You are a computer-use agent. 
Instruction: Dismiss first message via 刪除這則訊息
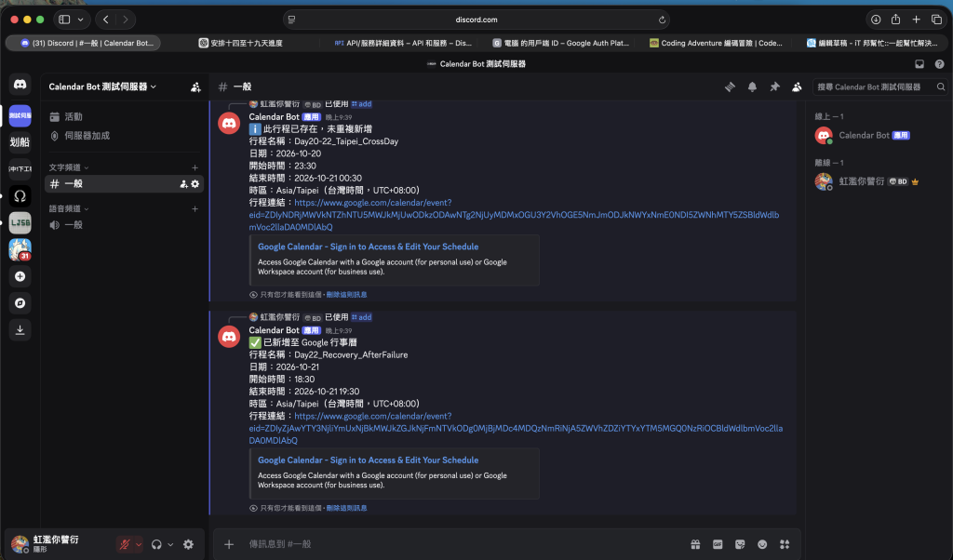pyautogui.click(x=346, y=295)
